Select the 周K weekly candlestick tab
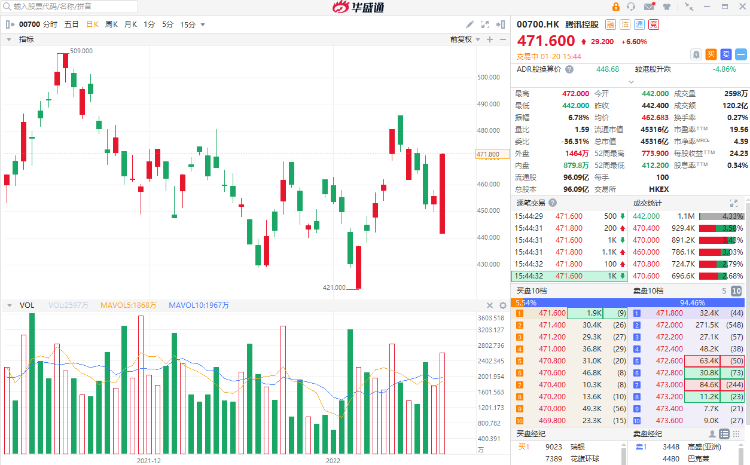Image resolution: width=750 pixels, height=465 pixels. click(x=111, y=24)
